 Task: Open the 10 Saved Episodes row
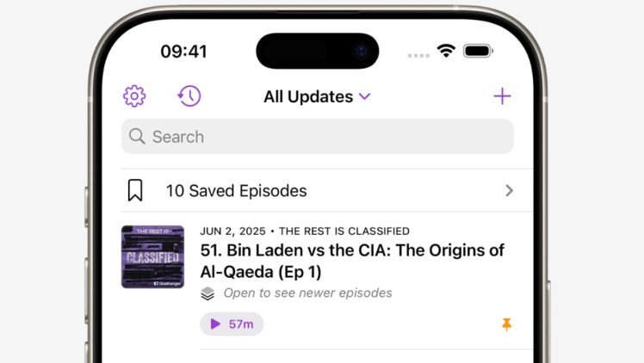point(318,190)
